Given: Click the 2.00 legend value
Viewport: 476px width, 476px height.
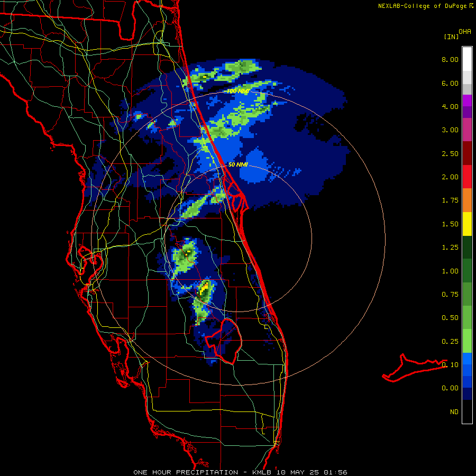Looking at the screenshot, I should coord(450,177).
